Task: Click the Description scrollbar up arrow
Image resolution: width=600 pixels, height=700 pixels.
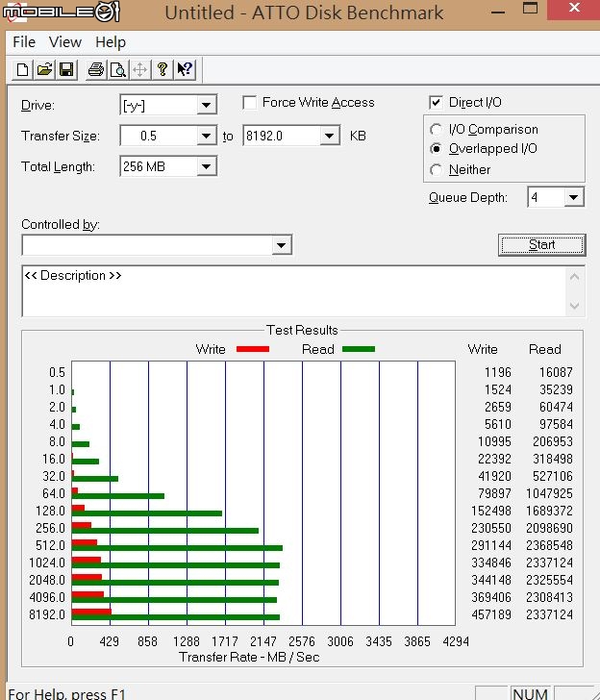Action: click(x=575, y=277)
